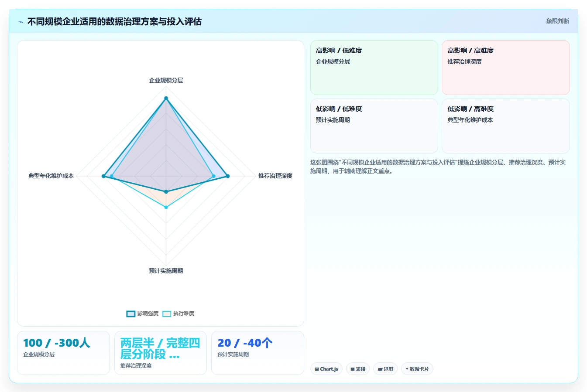The height and width of the screenshot is (392, 587).
Task: Click the Chart.js tag icon
Action: pyautogui.click(x=317, y=369)
